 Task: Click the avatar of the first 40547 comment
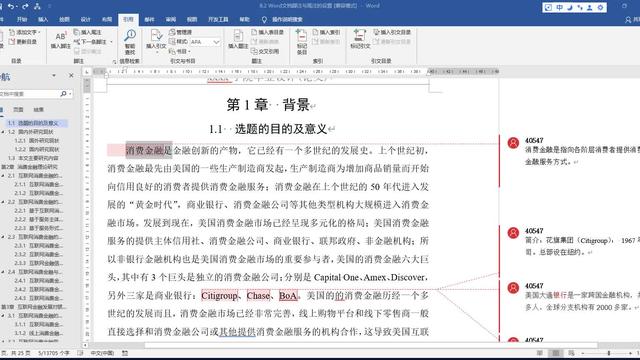513,142
